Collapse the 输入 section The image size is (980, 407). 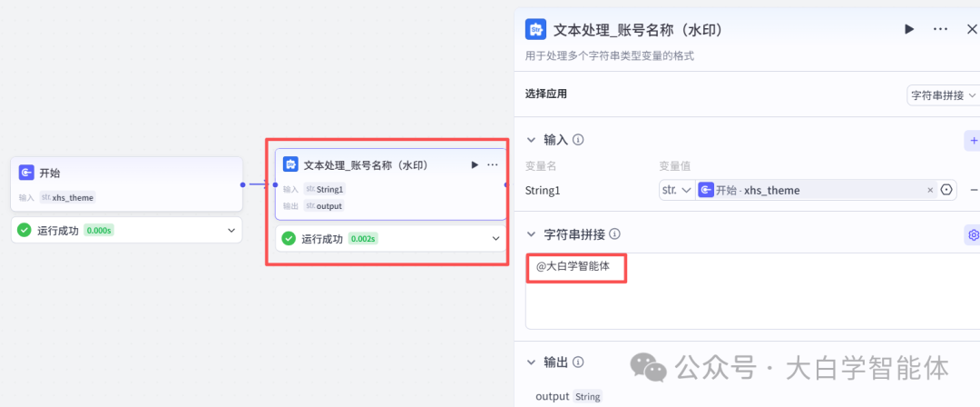531,140
